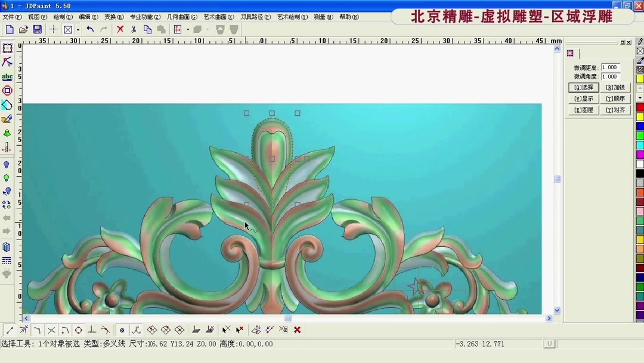Image resolution: width=644 pixels, height=363 pixels.
Task: Click the Open file folder icon
Action: [23, 29]
